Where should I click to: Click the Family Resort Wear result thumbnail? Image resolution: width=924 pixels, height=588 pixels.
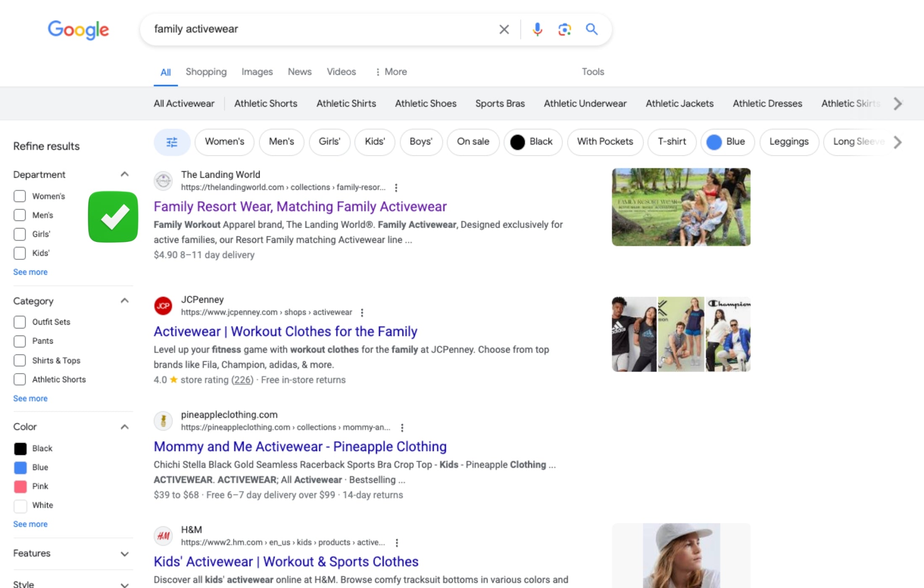[x=681, y=207]
